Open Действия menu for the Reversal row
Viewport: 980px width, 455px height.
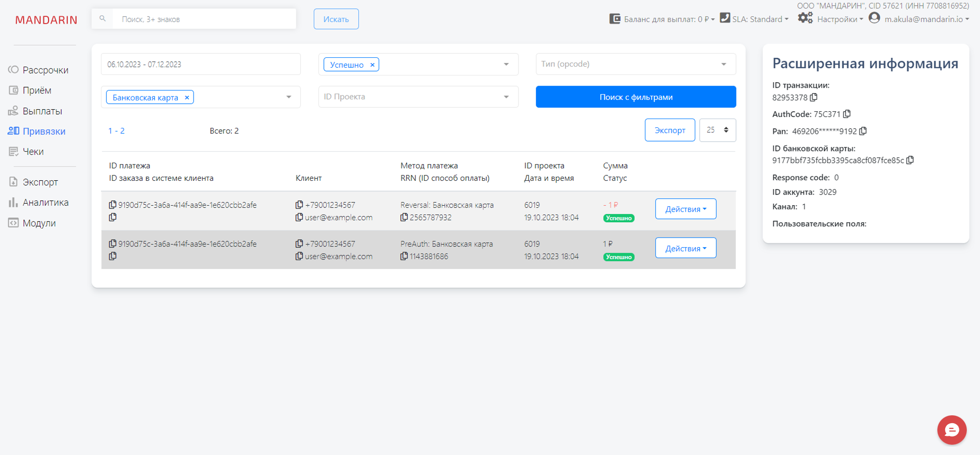tap(685, 209)
